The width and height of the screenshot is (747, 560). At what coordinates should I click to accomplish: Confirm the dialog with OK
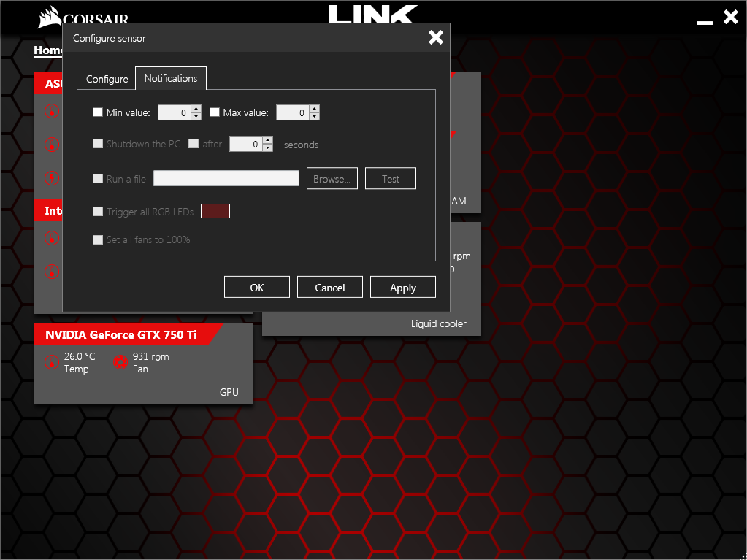pyautogui.click(x=257, y=287)
